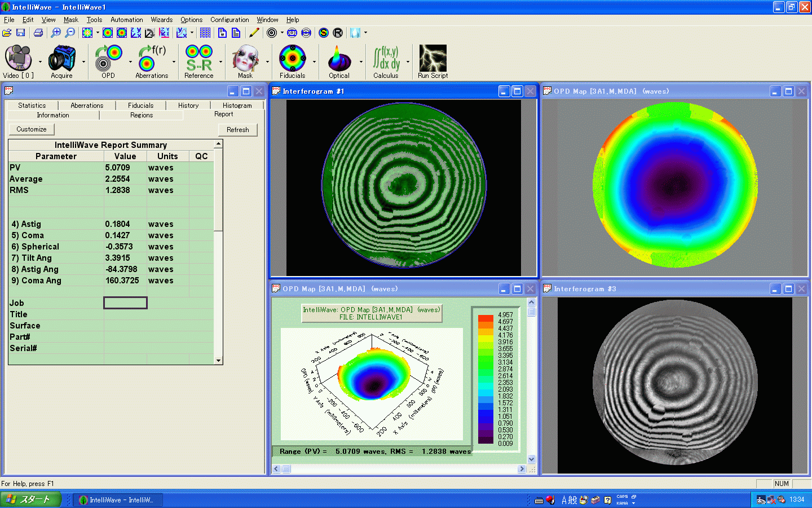The image size is (812, 508).
Task: Open the Start button on taskbar
Action: tap(30, 500)
